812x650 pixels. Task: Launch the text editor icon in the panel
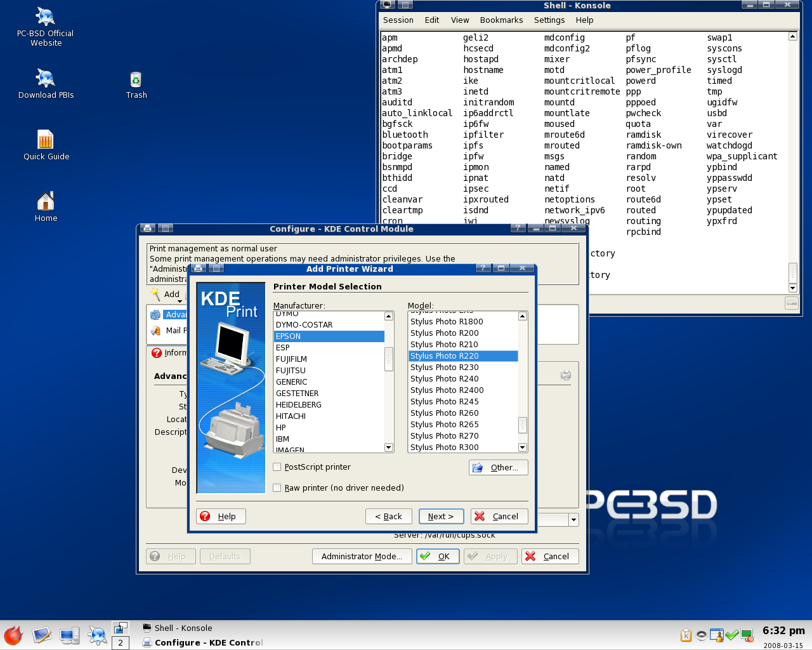42,635
